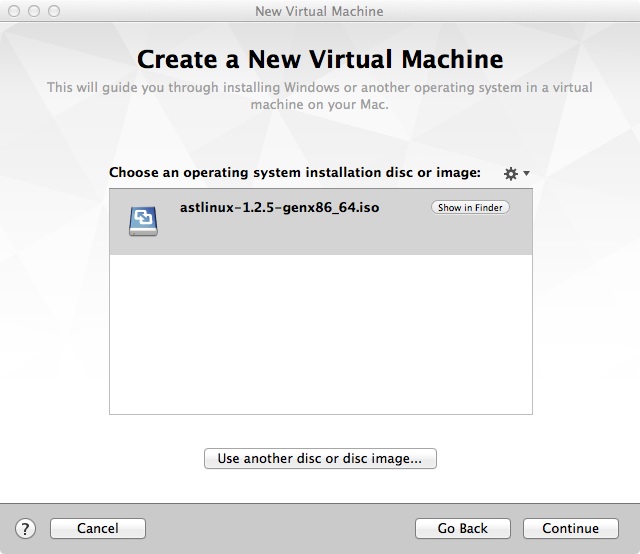Cancel the new virtual machine wizard
The height and width of the screenshot is (554, 640).
(98, 528)
